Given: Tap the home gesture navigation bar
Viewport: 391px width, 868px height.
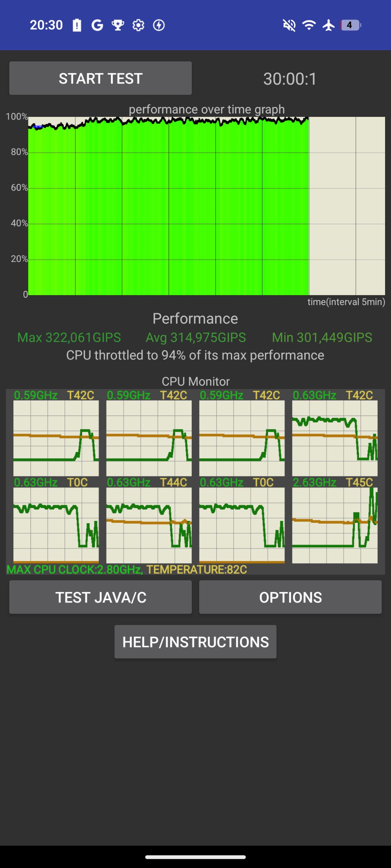Looking at the screenshot, I should [195, 857].
